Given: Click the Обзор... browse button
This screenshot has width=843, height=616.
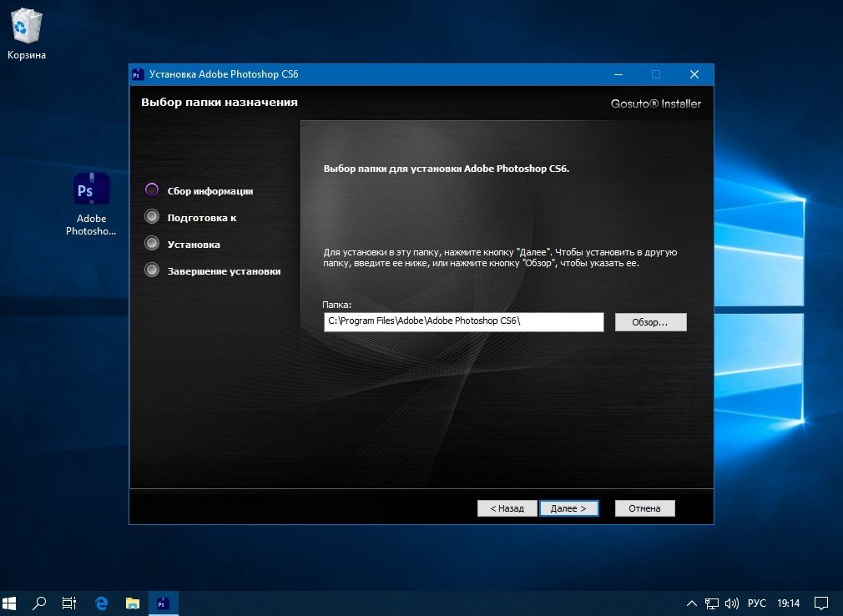Looking at the screenshot, I should click(650, 322).
